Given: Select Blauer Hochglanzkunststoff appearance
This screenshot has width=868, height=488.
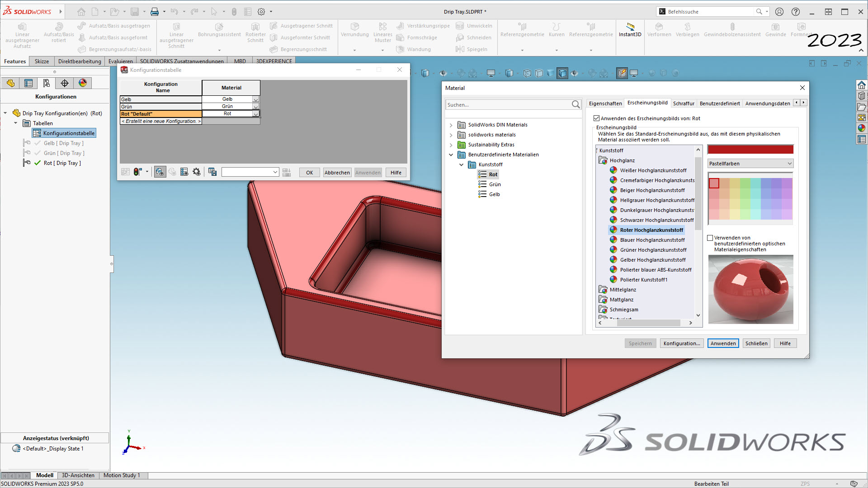Looking at the screenshot, I should (x=652, y=240).
